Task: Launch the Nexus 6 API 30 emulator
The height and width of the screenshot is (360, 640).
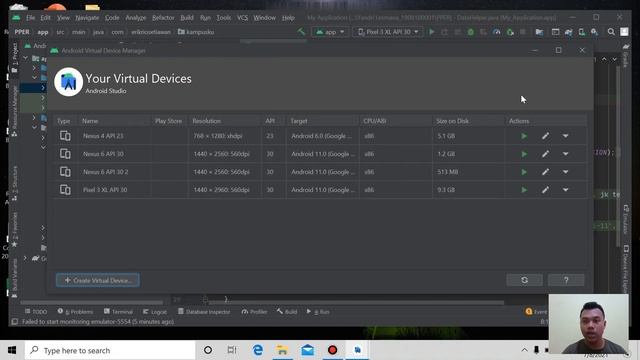Action: click(x=524, y=154)
